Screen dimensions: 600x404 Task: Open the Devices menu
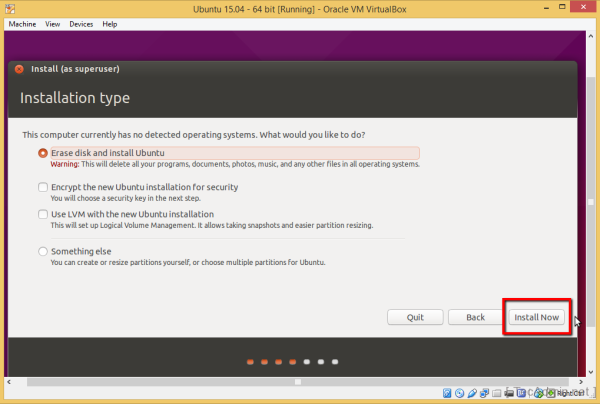pyautogui.click(x=81, y=23)
